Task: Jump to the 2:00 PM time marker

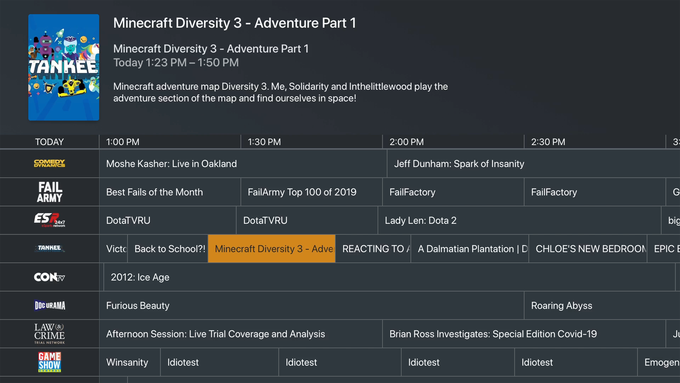Action: 406,142
